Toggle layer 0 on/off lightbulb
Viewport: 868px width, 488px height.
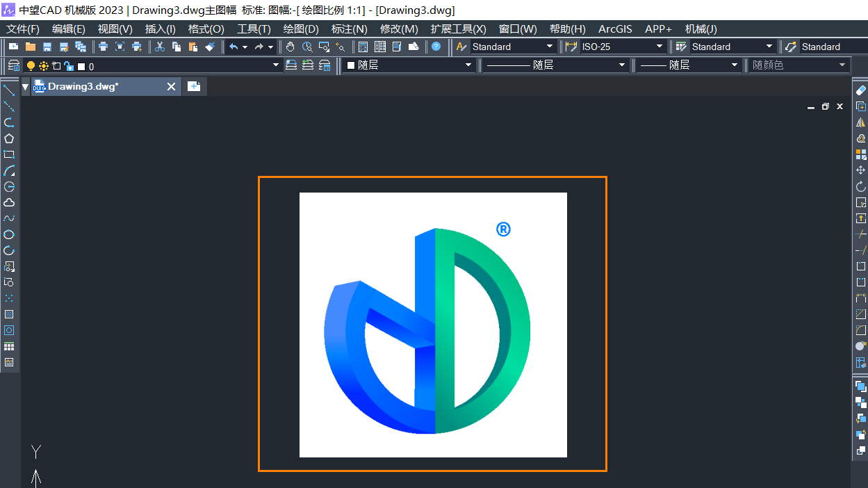31,65
